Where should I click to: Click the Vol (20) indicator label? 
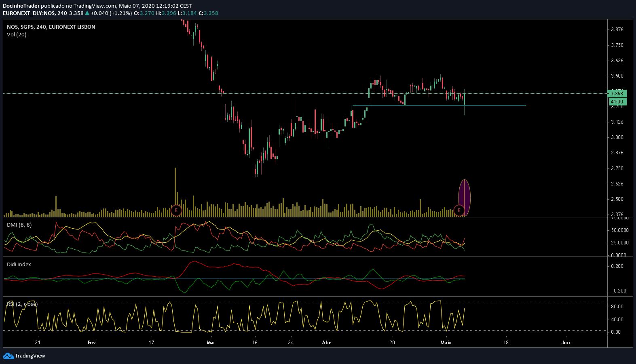point(17,35)
